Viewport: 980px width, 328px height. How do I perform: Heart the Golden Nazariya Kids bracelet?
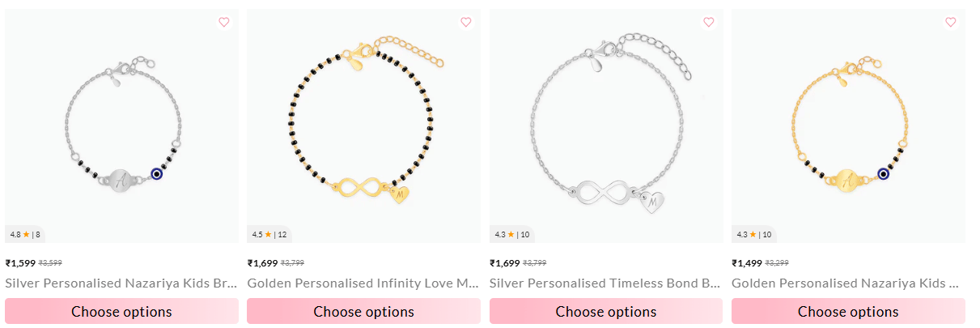click(950, 23)
